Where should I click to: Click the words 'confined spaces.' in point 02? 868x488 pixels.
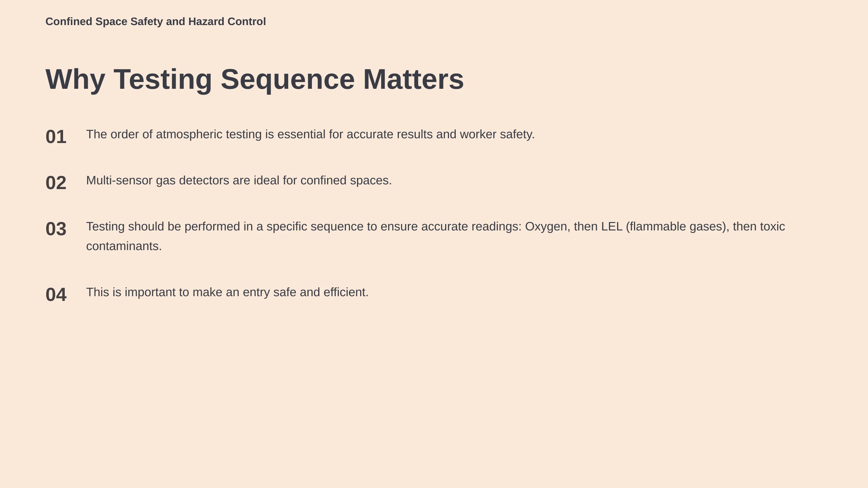pos(346,181)
